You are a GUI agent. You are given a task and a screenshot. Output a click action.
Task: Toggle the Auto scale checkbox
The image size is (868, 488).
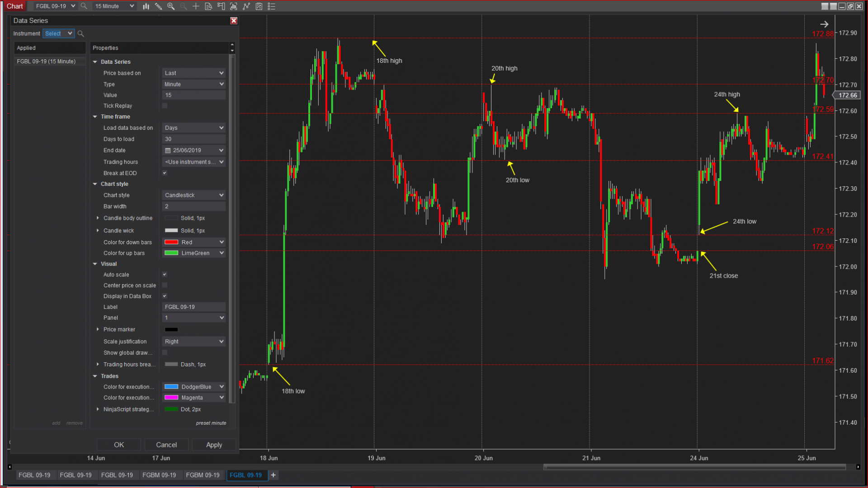165,275
